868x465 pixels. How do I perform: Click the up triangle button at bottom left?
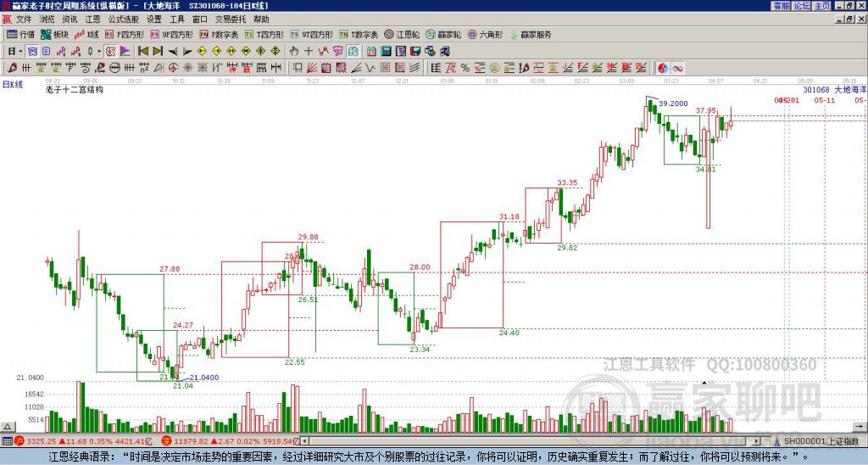(7, 427)
